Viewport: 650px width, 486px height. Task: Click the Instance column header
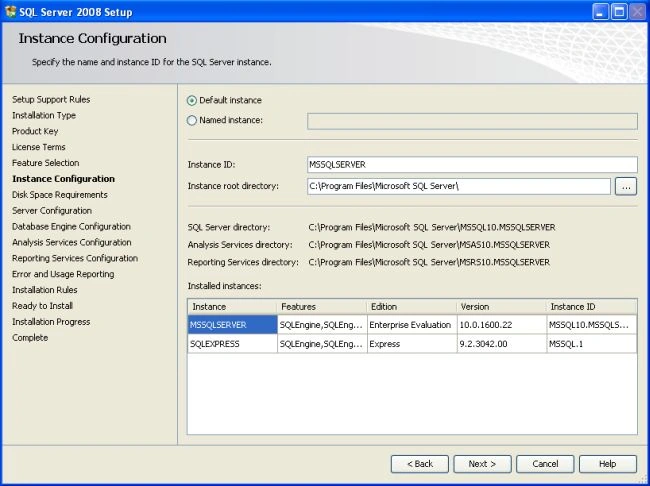tap(232, 307)
